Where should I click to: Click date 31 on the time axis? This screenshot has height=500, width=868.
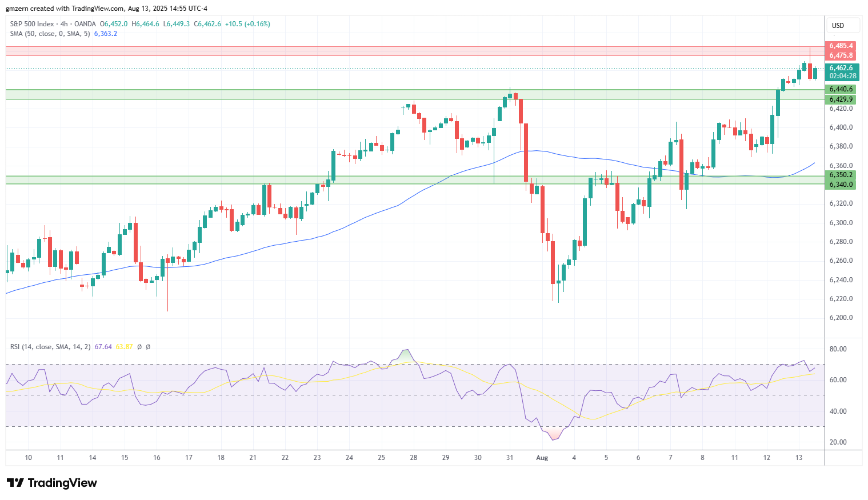pos(510,458)
